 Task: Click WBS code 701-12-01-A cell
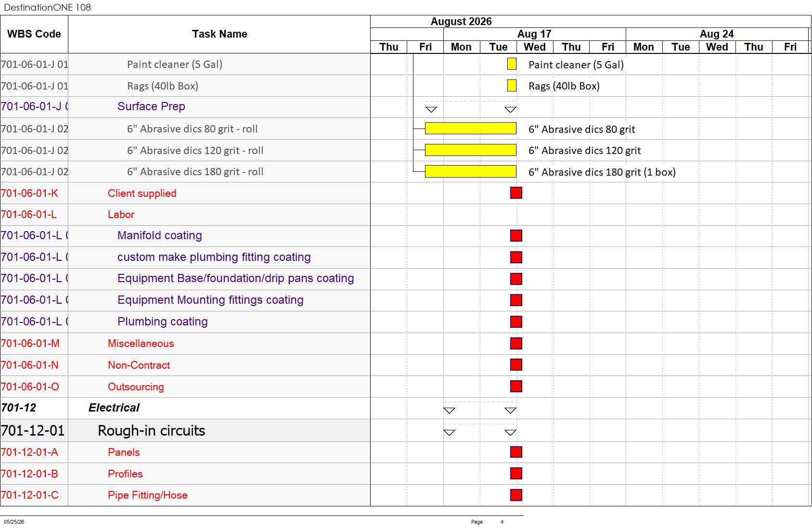[x=34, y=452]
